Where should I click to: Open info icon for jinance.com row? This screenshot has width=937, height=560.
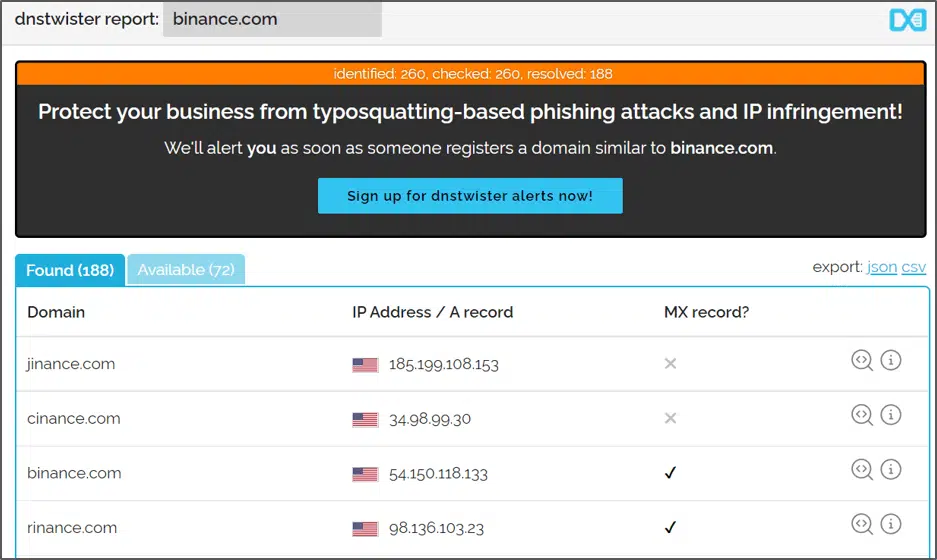890,360
